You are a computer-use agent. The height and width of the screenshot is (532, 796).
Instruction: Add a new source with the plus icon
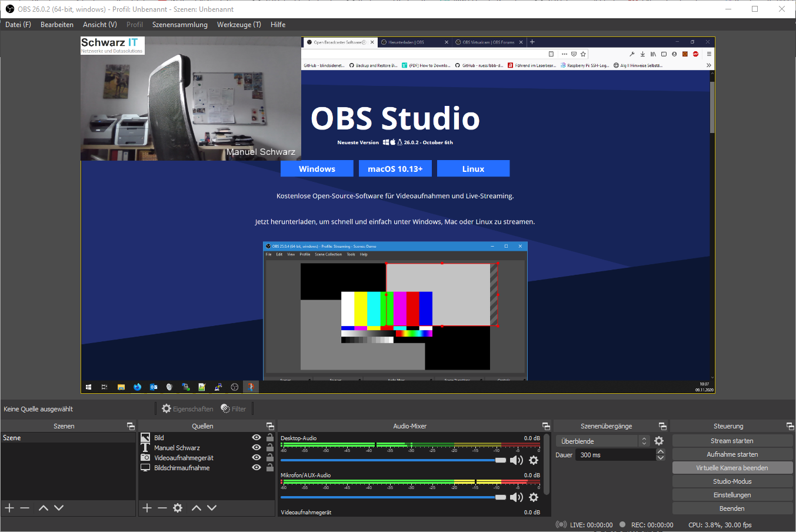click(146, 508)
